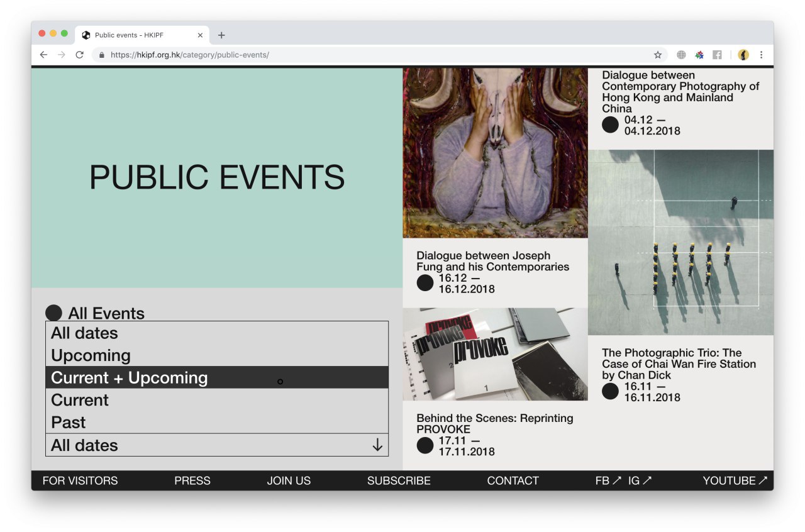Open the SUBSCRIBE footer link

(x=399, y=480)
